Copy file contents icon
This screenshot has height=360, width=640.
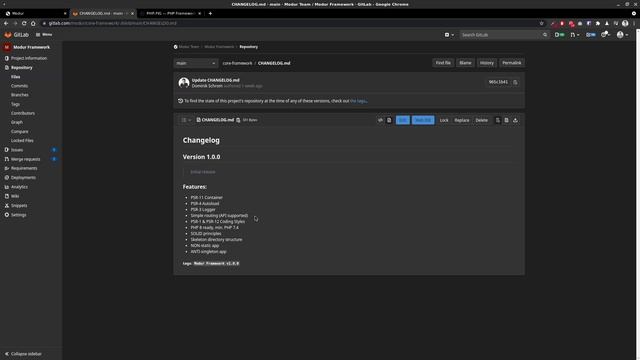pyautogui.click(x=498, y=120)
